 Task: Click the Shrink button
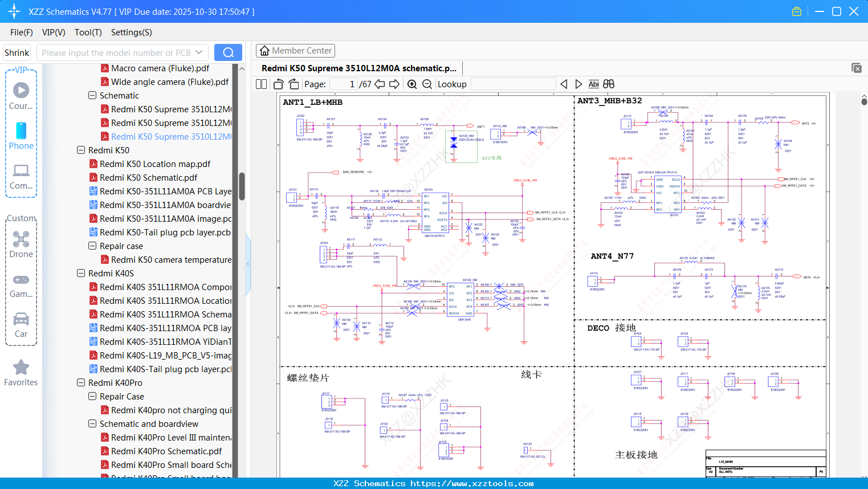(17, 52)
